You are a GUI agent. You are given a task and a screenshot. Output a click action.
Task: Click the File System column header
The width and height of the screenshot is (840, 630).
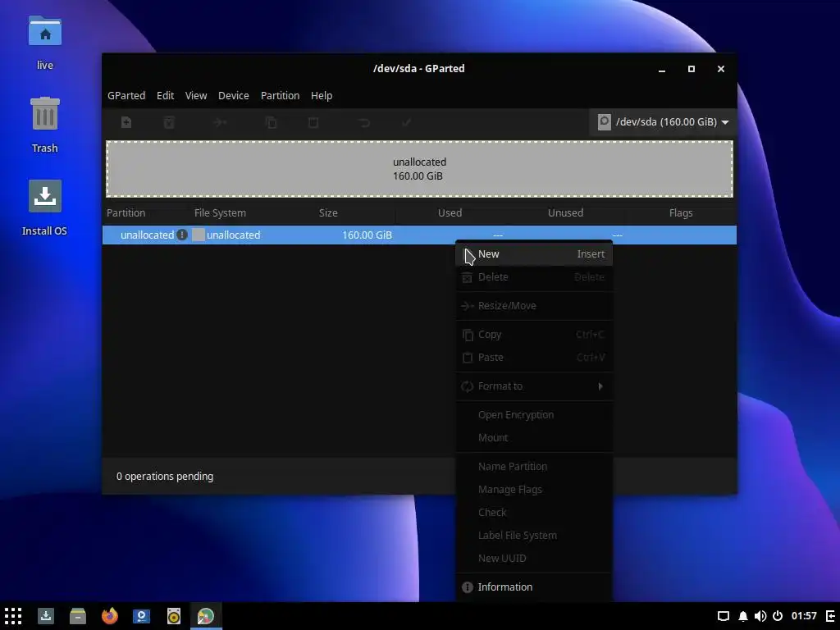point(220,212)
